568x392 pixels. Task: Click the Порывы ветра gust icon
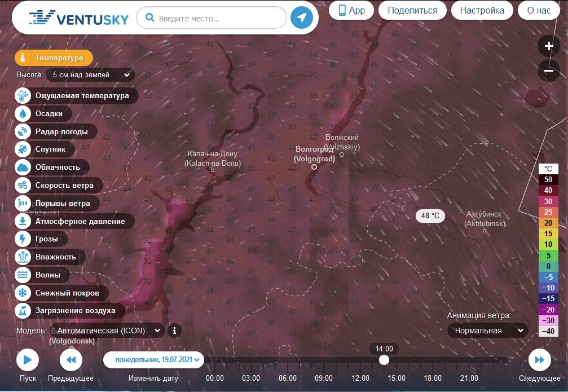point(23,203)
